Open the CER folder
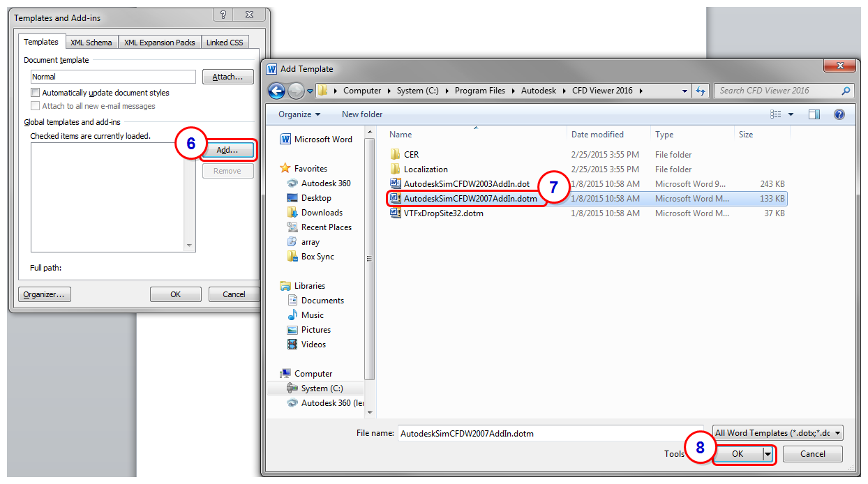This screenshot has height=484, width=868. pos(405,155)
